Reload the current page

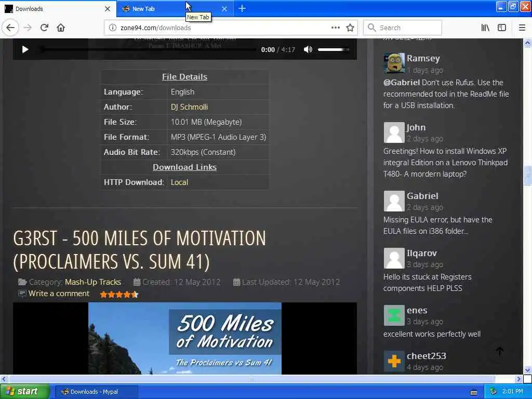click(44, 28)
